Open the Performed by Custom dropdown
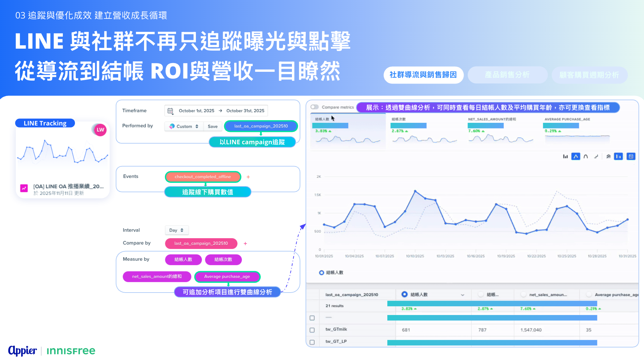This screenshot has width=644, height=362. tap(184, 126)
